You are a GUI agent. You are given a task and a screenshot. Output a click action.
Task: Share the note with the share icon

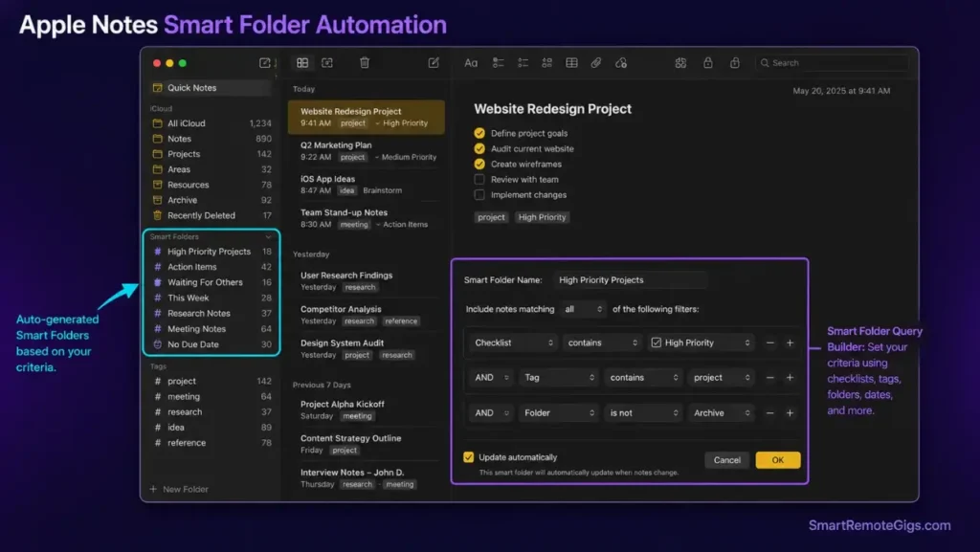click(x=734, y=62)
